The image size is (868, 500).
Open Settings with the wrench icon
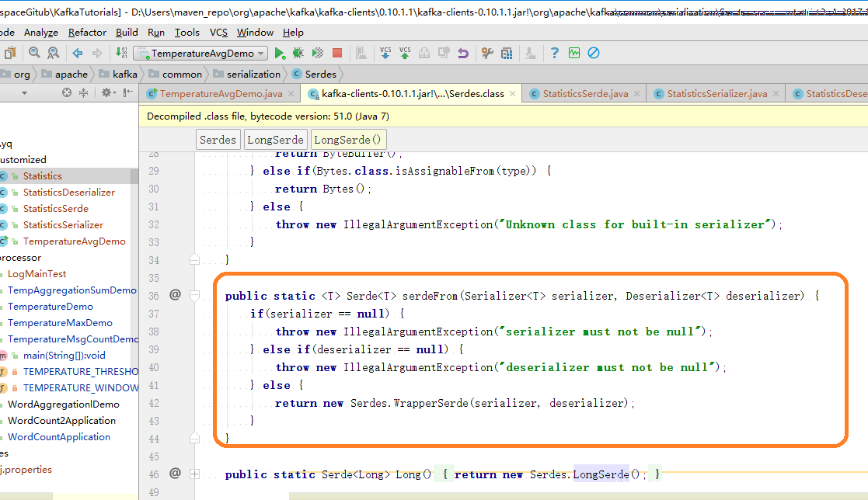(487, 53)
